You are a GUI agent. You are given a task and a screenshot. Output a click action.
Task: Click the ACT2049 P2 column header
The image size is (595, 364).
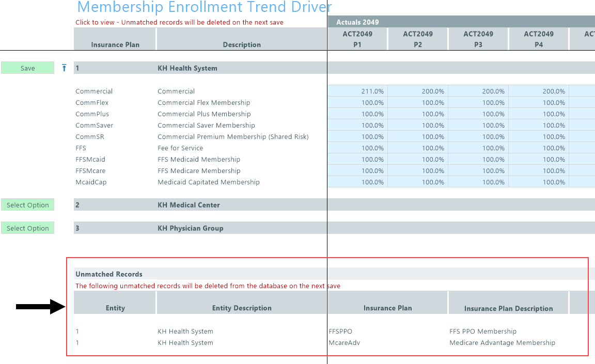point(418,39)
